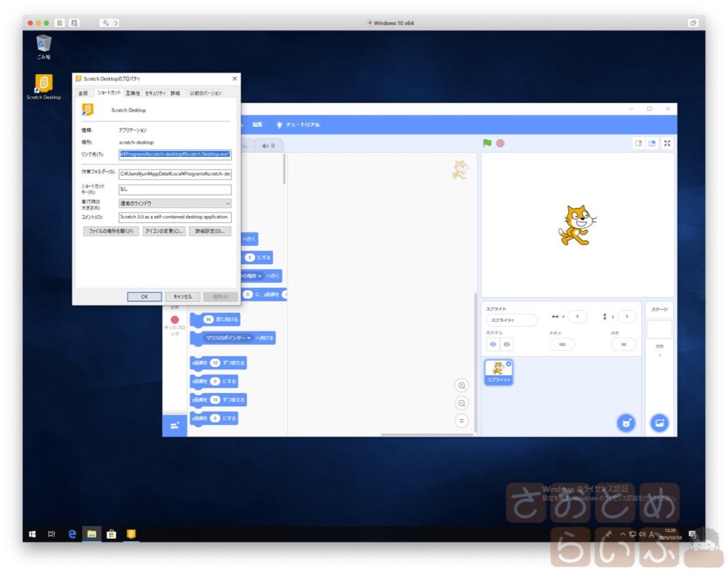Open File Explorer from the taskbar
Viewport: 728px width, 572px height.
92,534
